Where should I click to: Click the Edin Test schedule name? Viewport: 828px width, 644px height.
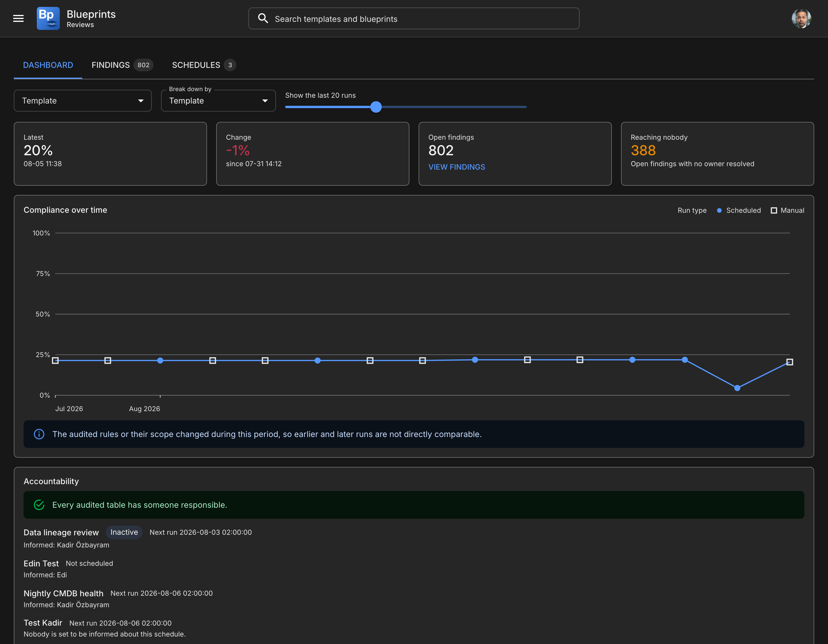pos(41,563)
